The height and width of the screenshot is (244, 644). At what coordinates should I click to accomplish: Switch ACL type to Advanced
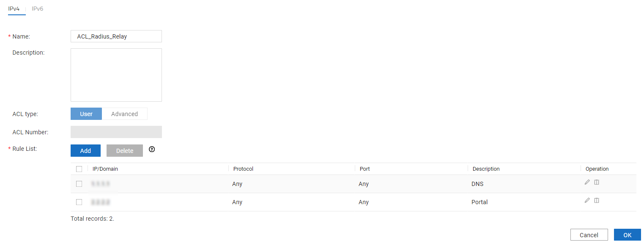click(124, 114)
